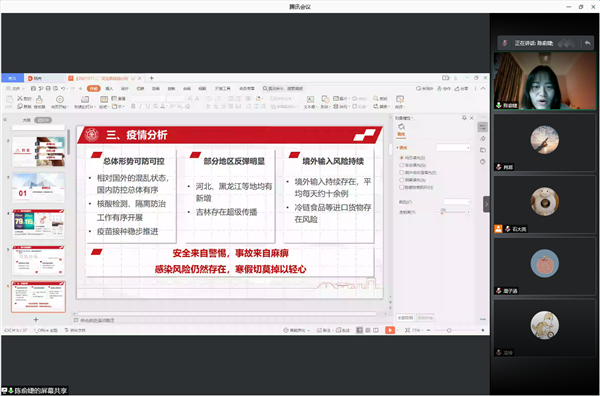Click the Undo arrow in quick access bar
Screen dimensions: 600x396
pos(64,88)
